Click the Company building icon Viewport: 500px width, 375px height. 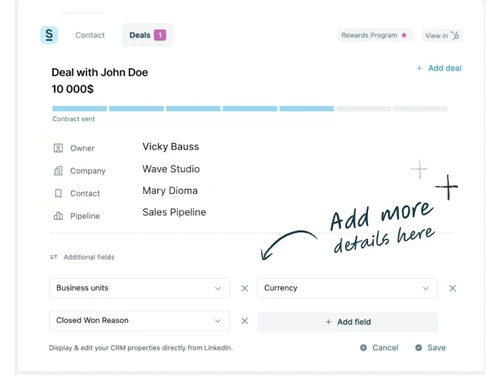pos(58,171)
